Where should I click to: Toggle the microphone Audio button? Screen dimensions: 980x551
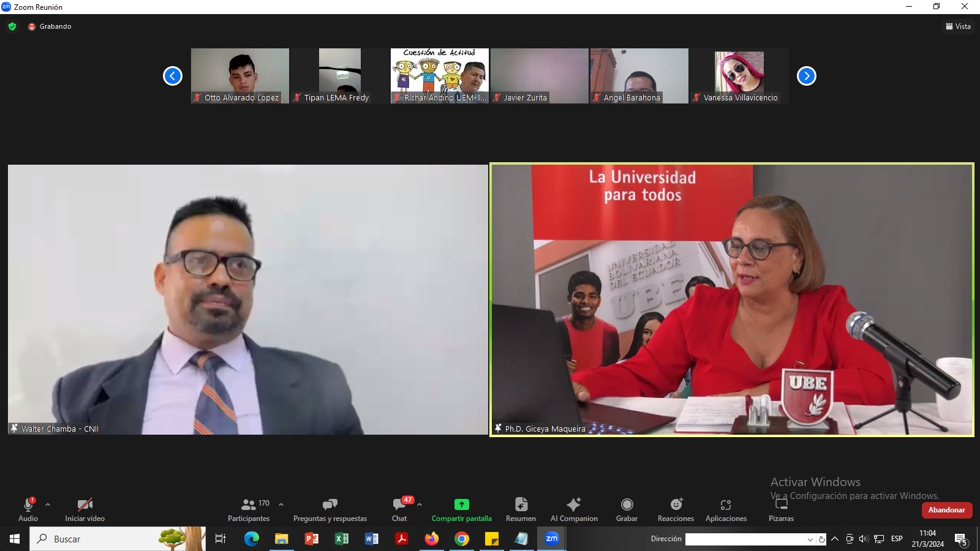[x=28, y=509]
